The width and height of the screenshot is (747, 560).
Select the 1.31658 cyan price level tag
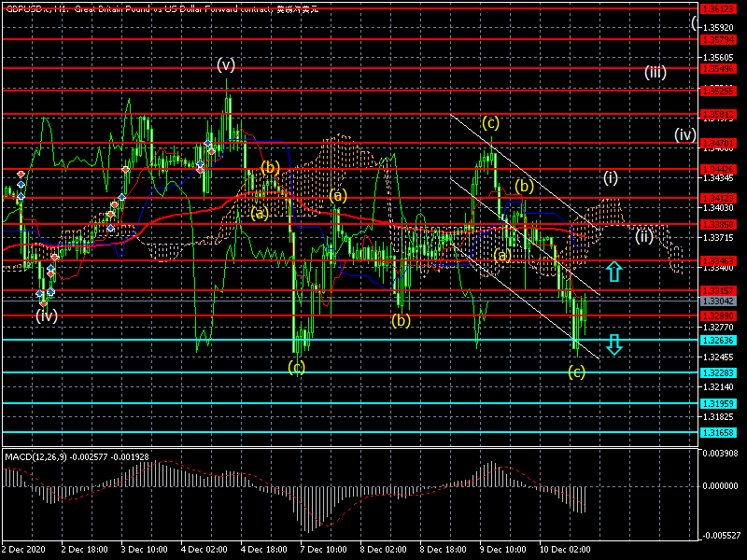[x=718, y=433]
